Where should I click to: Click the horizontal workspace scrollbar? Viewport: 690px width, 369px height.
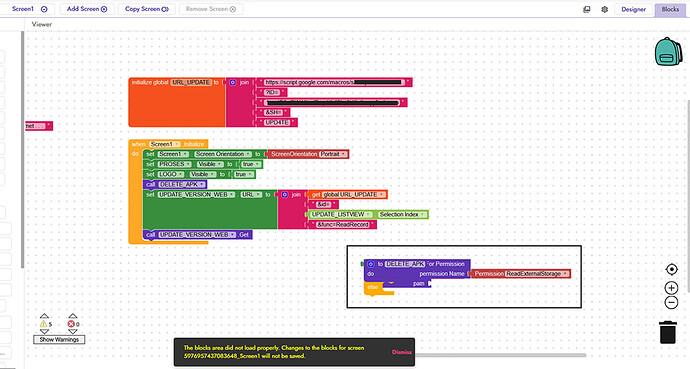(500, 355)
